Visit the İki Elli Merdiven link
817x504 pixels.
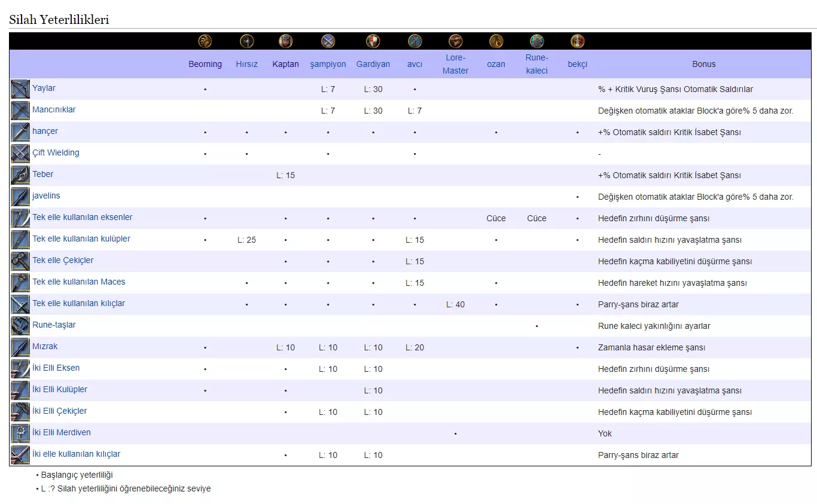click(62, 433)
